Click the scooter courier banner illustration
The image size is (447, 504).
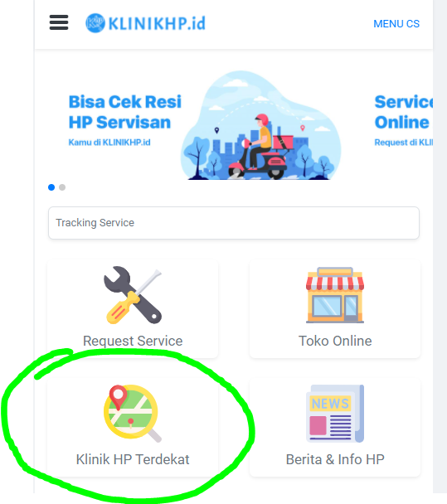pos(260,125)
